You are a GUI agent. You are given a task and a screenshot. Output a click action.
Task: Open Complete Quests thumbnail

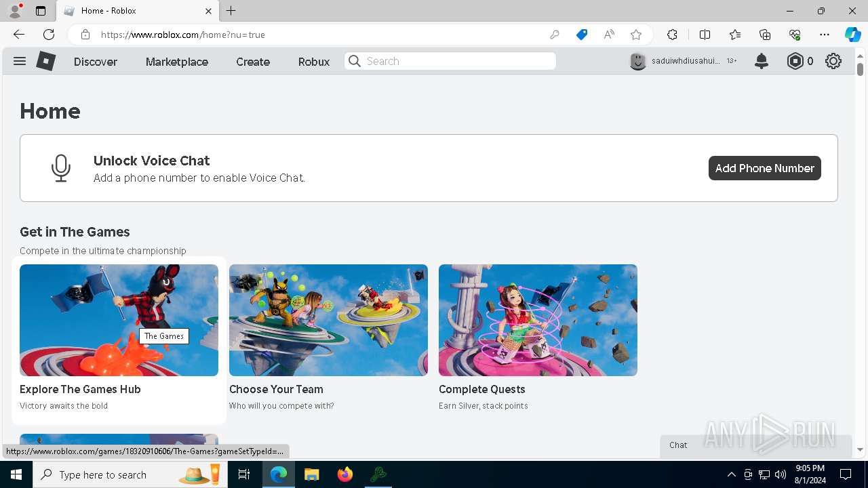pos(538,320)
